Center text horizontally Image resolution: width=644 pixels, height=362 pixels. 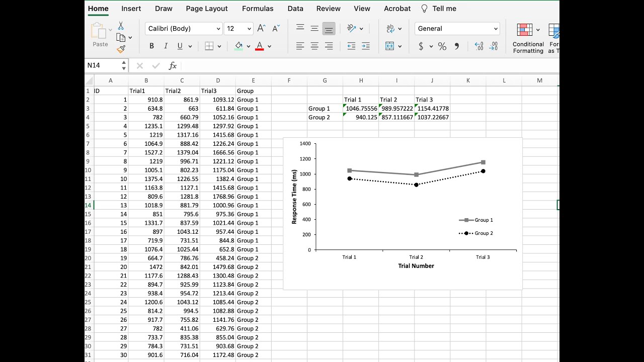[x=314, y=46]
